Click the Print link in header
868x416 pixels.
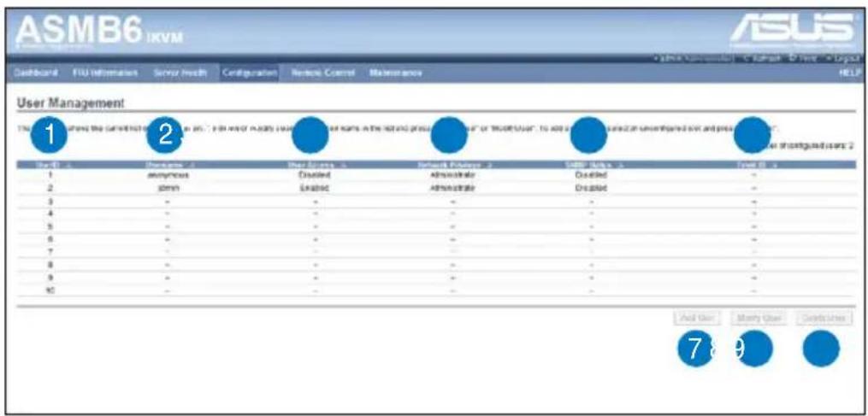click(x=805, y=58)
